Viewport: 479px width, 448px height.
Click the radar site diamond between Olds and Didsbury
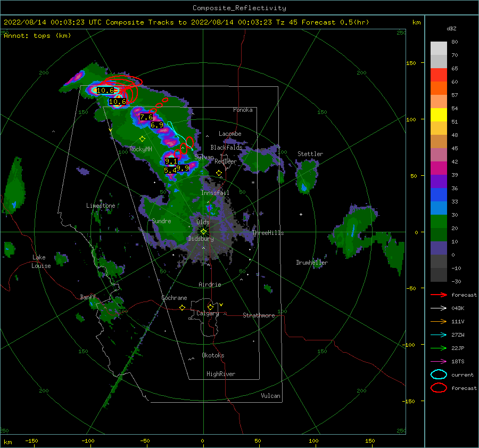pos(203,232)
